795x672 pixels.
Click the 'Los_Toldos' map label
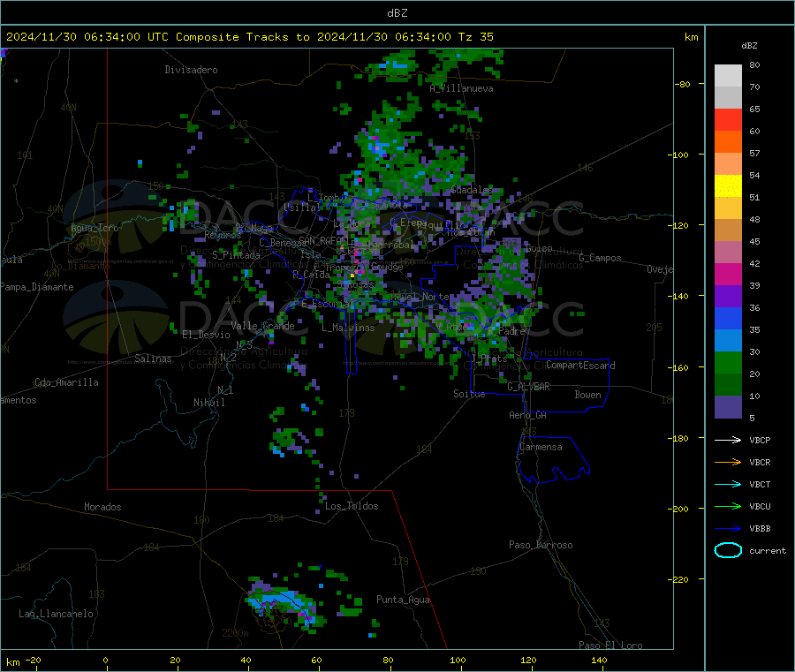[x=352, y=506]
